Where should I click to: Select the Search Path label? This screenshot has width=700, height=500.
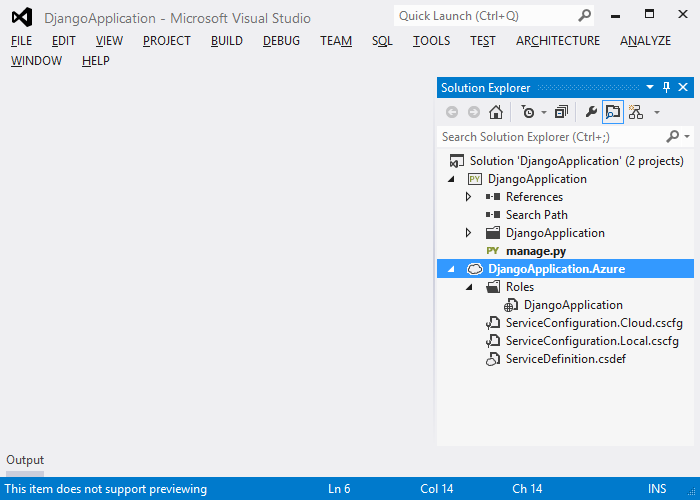[537, 215]
